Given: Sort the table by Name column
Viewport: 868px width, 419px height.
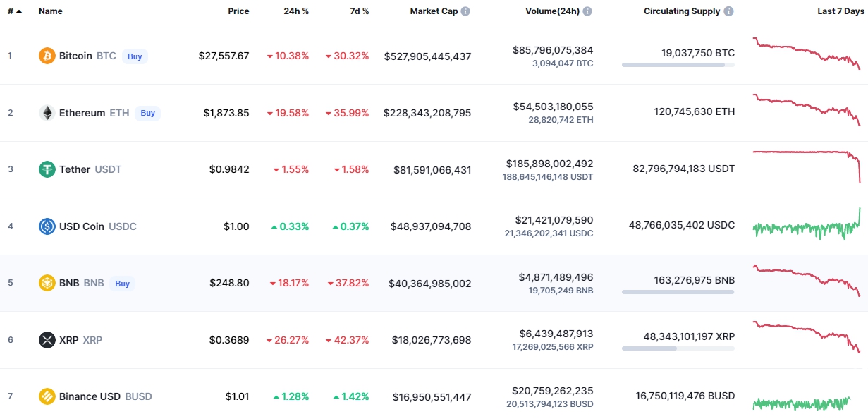Looking at the screenshot, I should point(51,11).
